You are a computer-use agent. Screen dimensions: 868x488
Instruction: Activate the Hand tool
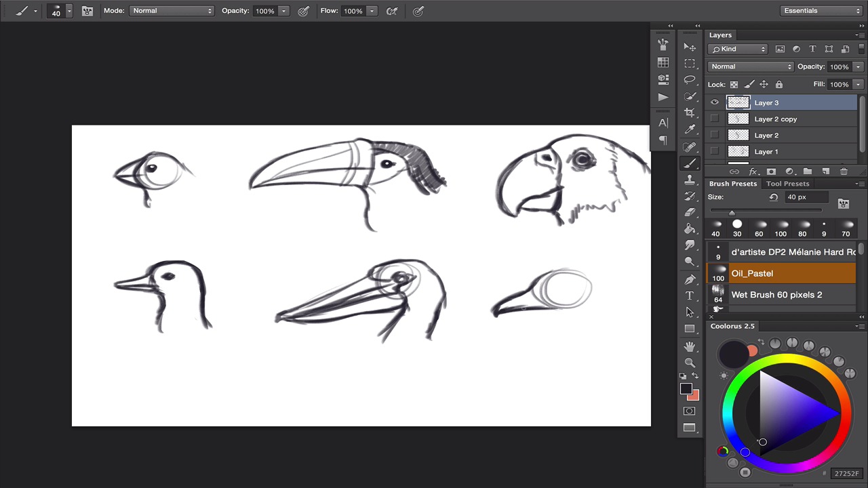pos(690,346)
